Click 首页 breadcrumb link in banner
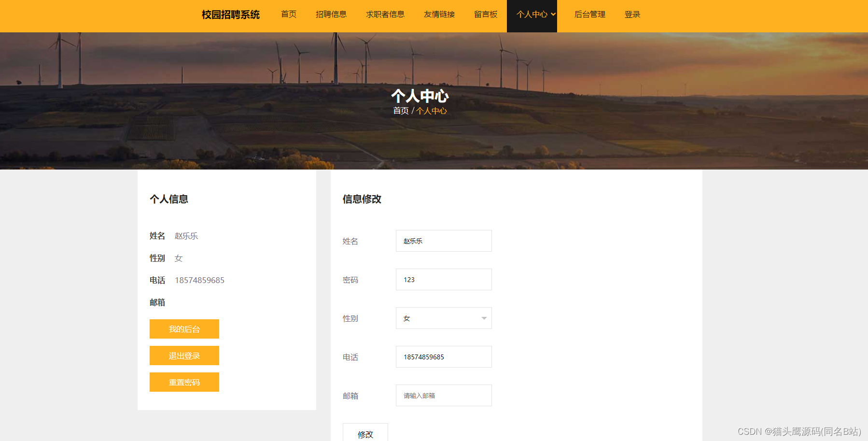 point(401,111)
